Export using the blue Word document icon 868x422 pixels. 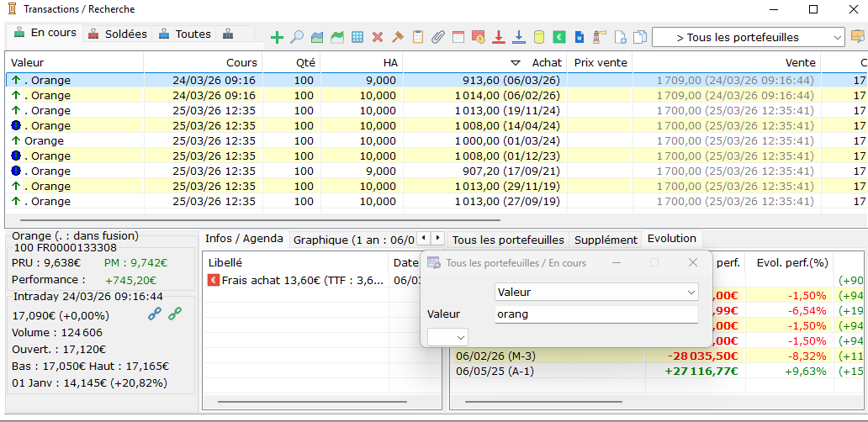click(579, 38)
